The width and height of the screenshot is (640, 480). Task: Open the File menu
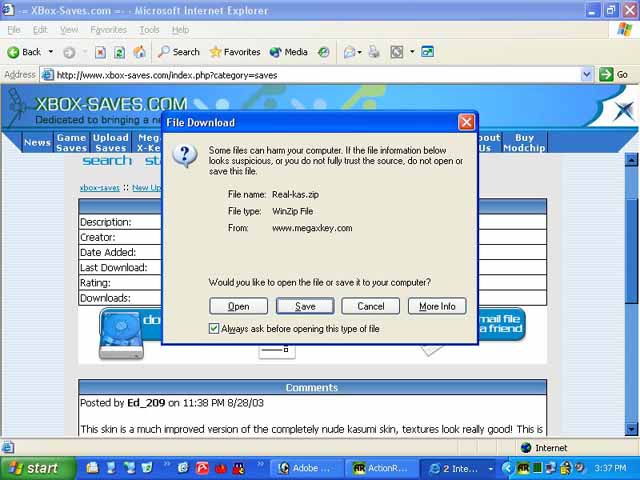[13, 30]
